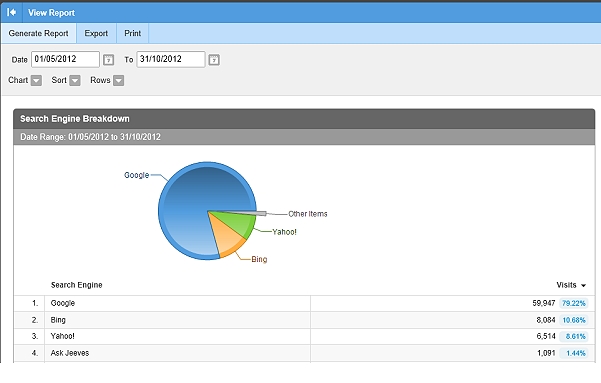Click the 79.22% percentage badge
This screenshot has height=383, width=601.
coord(573,303)
